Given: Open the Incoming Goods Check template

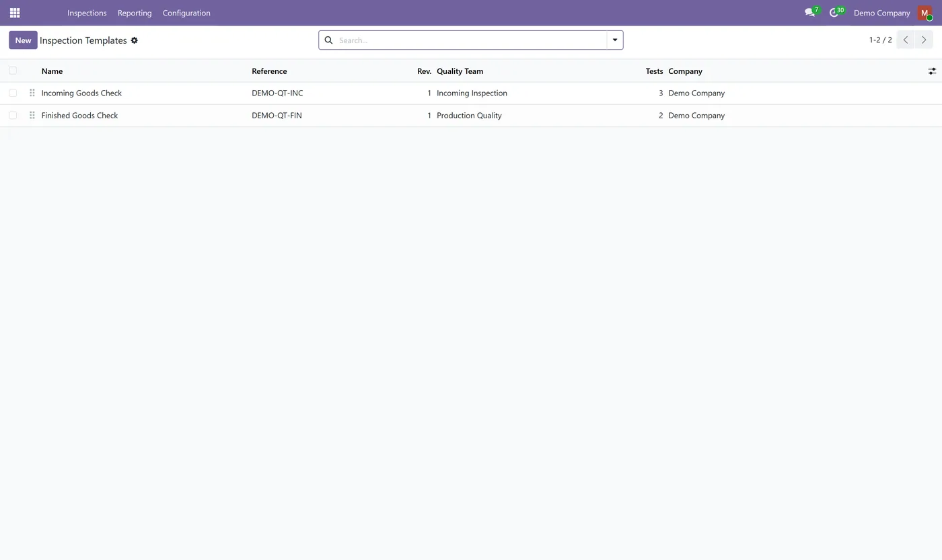Looking at the screenshot, I should pos(81,93).
